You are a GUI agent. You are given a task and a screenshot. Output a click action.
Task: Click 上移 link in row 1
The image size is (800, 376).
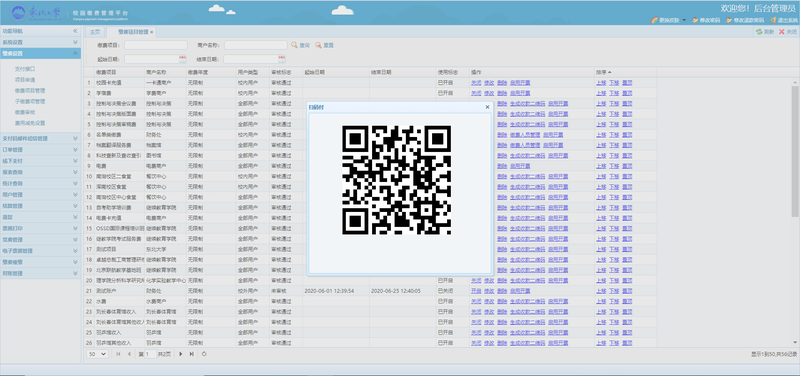(x=601, y=83)
